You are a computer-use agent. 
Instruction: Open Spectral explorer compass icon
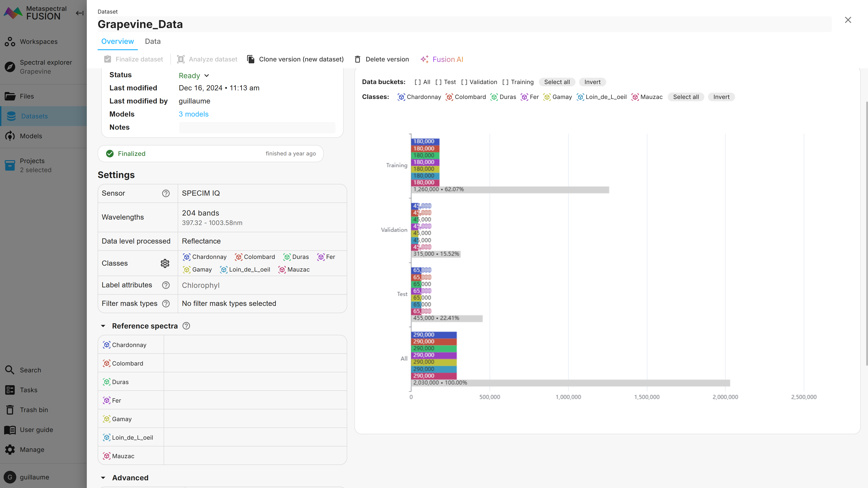[10, 67]
